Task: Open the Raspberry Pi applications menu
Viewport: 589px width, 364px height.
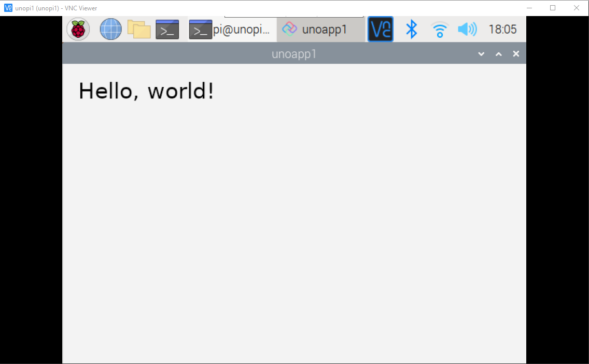Action: click(x=77, y=29)
